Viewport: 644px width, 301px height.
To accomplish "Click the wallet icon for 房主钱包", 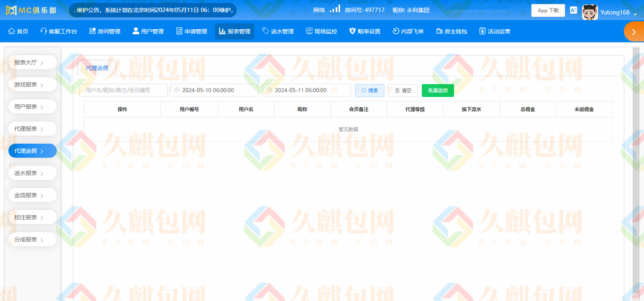I will 439,31.
